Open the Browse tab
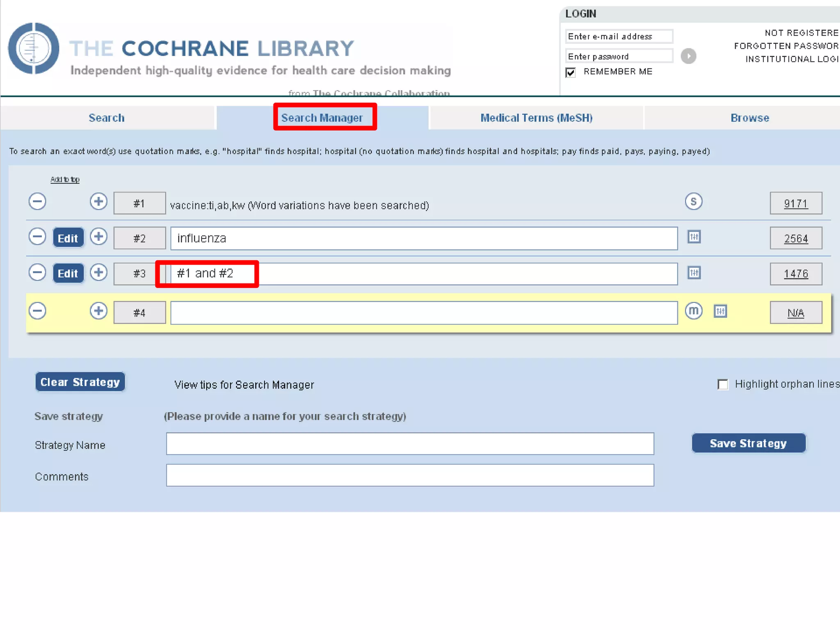 click(749, 118)
